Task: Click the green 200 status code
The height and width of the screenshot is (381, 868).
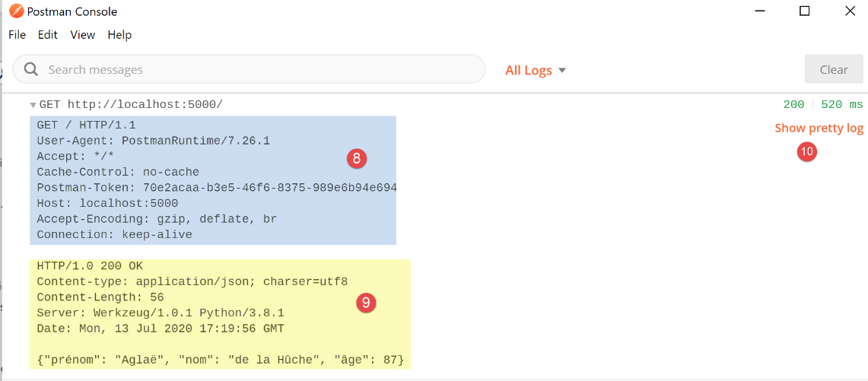Action: tap(793, 105)
